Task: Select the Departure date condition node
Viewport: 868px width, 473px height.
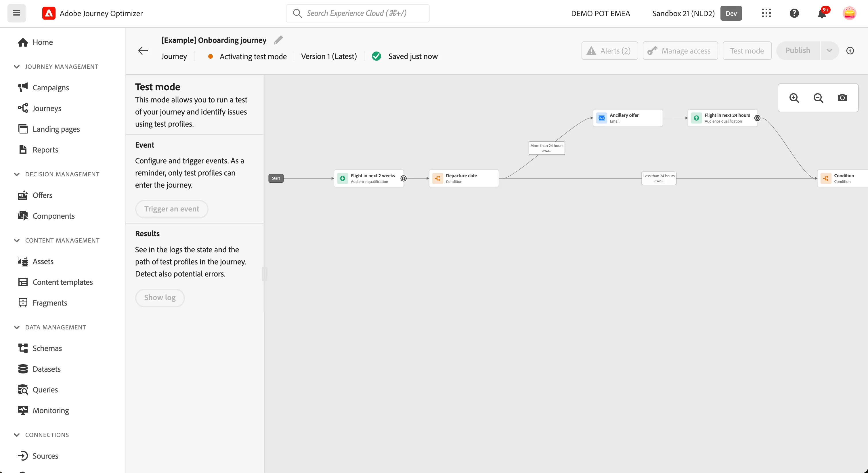Action: 463,178
